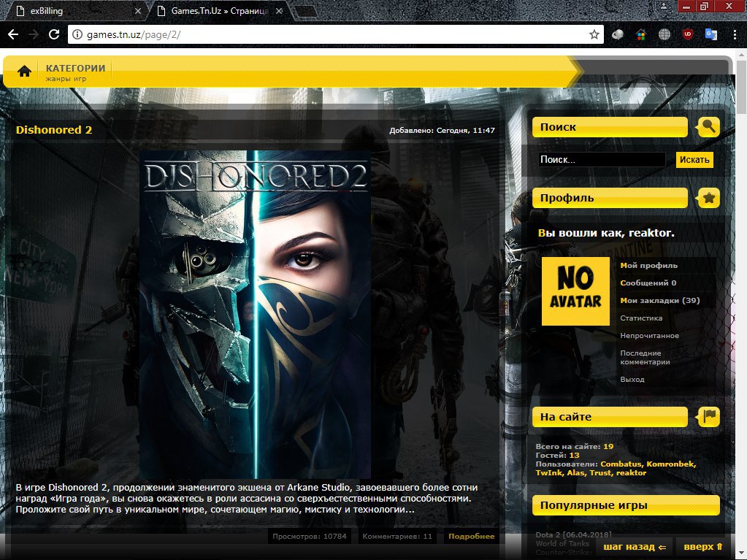The image size is (747, 560).
Task: Open Мои закладки (39) link
Action: pyautogui.click(x=660, y=300)
